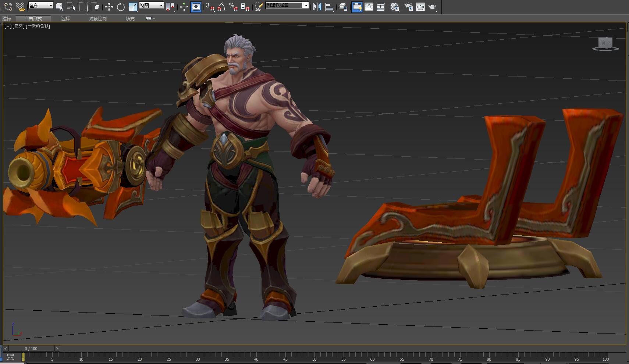Click the Rectangular Selection Region icon
The image size is (629, 364).
pyautogui.click(x=83, y=7)
